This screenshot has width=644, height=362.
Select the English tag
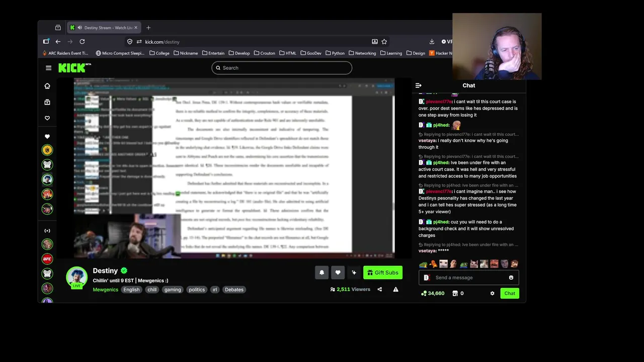(131, 290)
